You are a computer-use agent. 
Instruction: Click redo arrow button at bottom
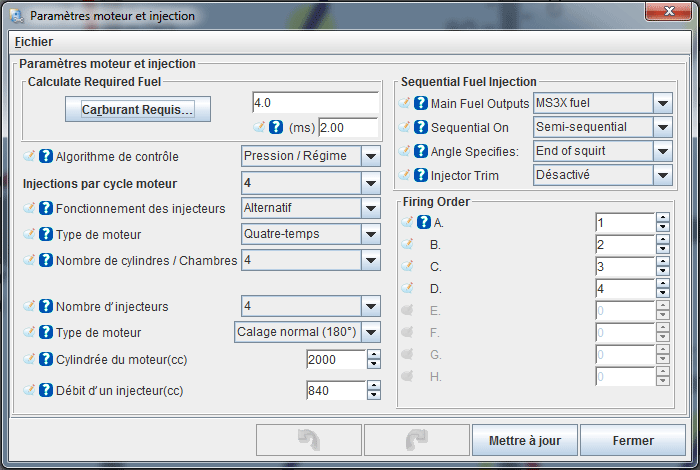(x=415, y=441)
